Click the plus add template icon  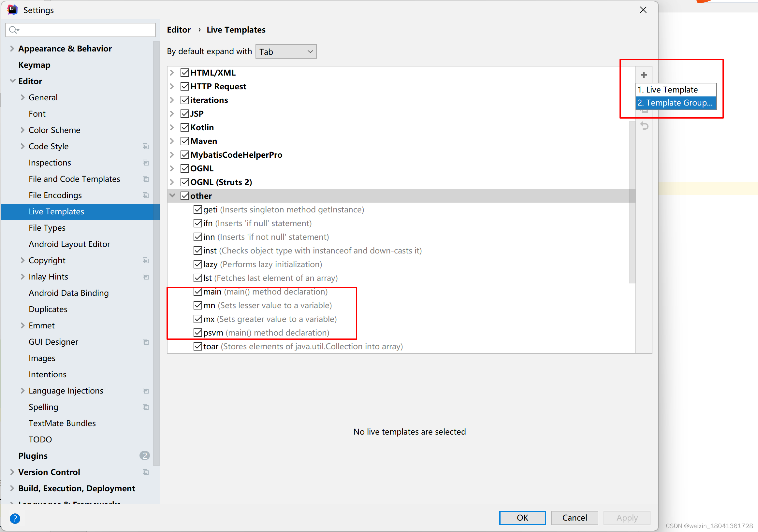[643, 75]
